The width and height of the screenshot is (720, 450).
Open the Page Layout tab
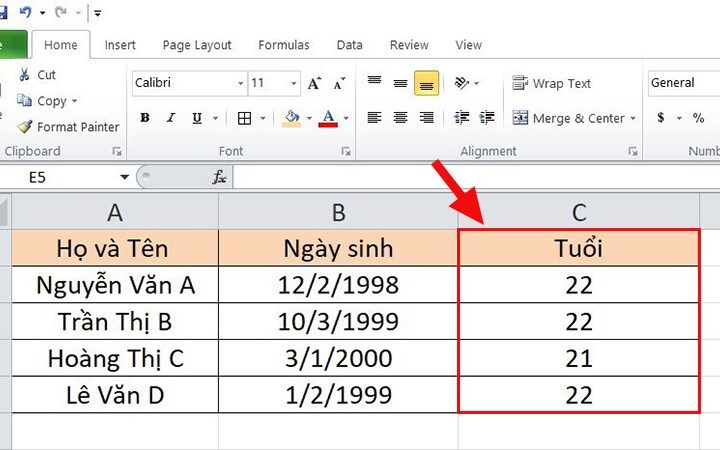[x=197, y=45]
